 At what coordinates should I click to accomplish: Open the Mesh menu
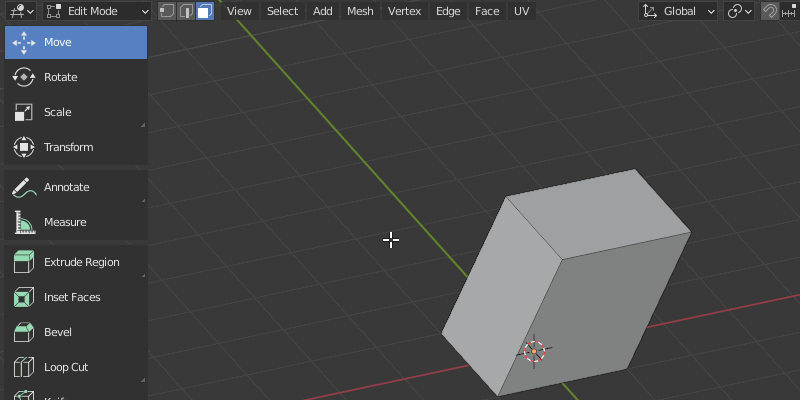click(360, 11)
